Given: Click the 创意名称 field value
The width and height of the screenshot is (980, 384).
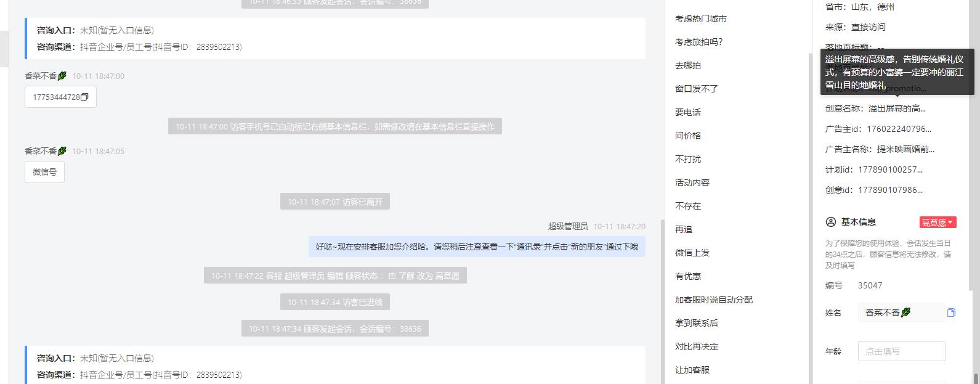Looking at the screenshot, I should click(x=897, y=108).
